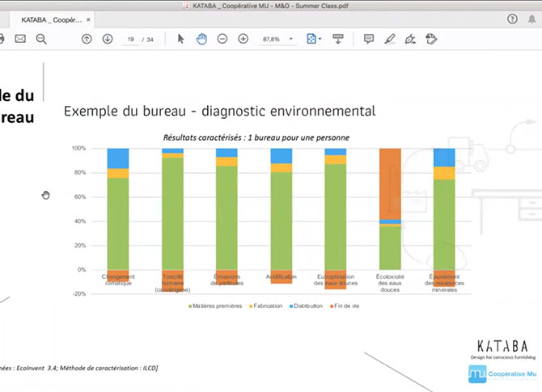Screen dimensions: 542x392
Task: Activate the hand pan tool
Action: (x=201, y=39)
